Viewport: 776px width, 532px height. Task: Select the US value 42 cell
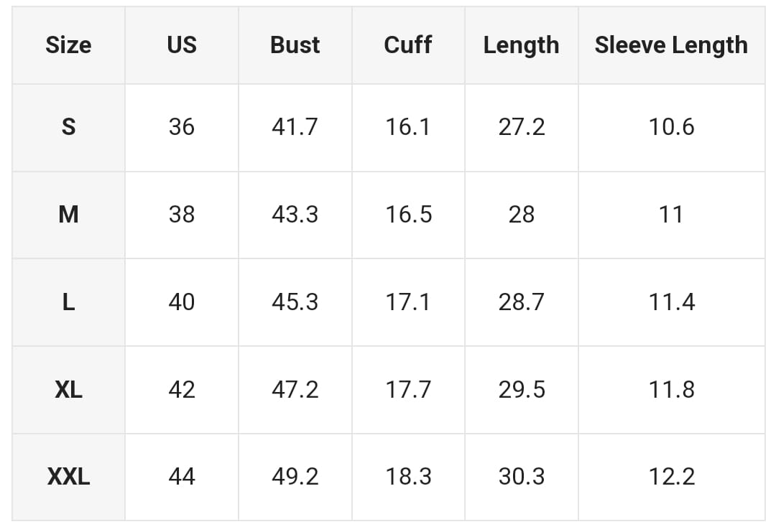click(x=181, y=390)
